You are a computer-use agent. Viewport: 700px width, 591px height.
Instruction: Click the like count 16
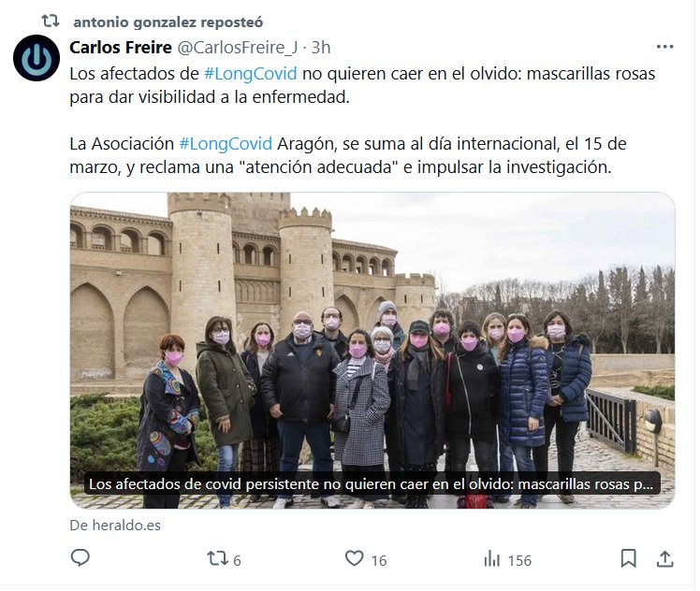(x=379, y=560)
